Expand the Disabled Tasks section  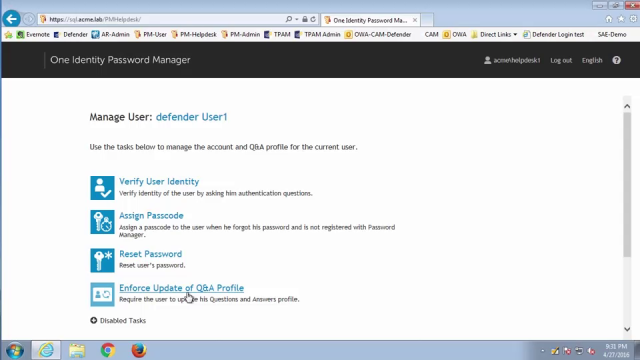pyautogui.click(x=118, y=320)
